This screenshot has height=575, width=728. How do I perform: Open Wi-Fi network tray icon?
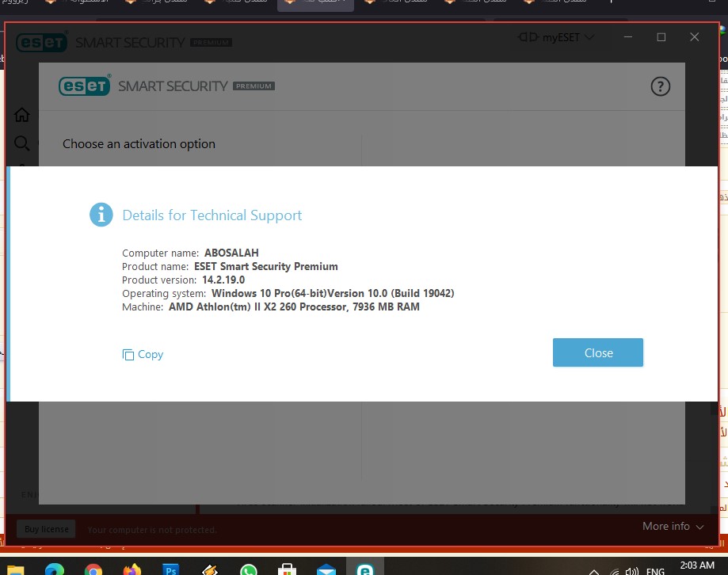[615, 572]
